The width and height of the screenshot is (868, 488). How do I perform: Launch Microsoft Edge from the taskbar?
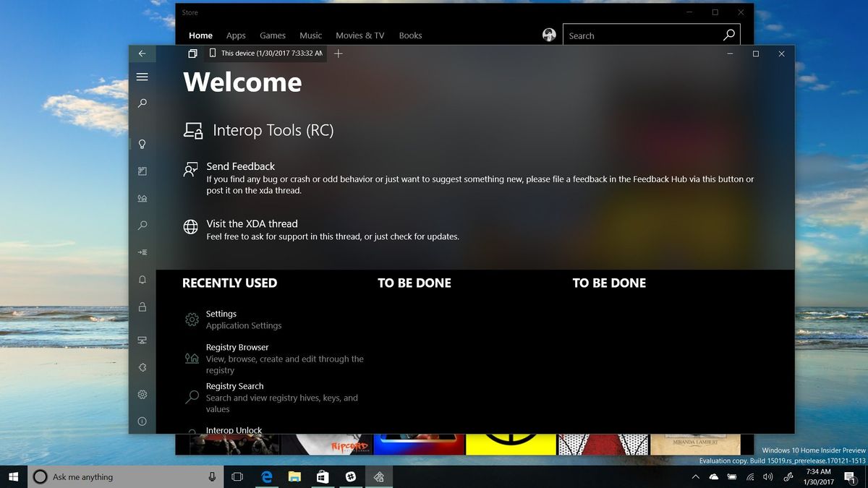point(266,477)
